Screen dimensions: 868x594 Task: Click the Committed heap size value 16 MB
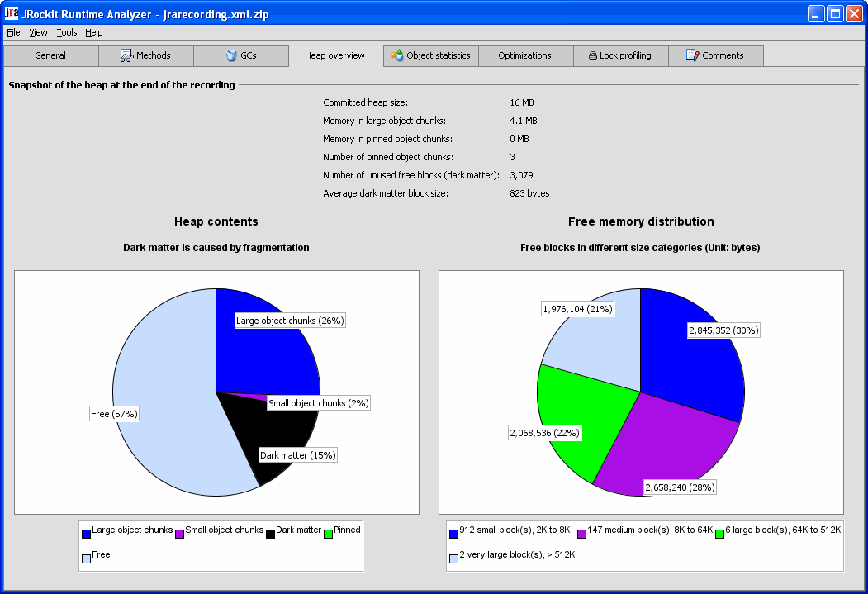[x=522, y=102]
